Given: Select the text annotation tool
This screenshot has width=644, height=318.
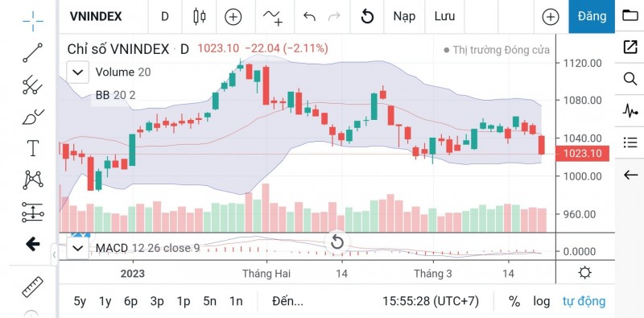Looking at the screenshot, I should [x=32, y=148].
